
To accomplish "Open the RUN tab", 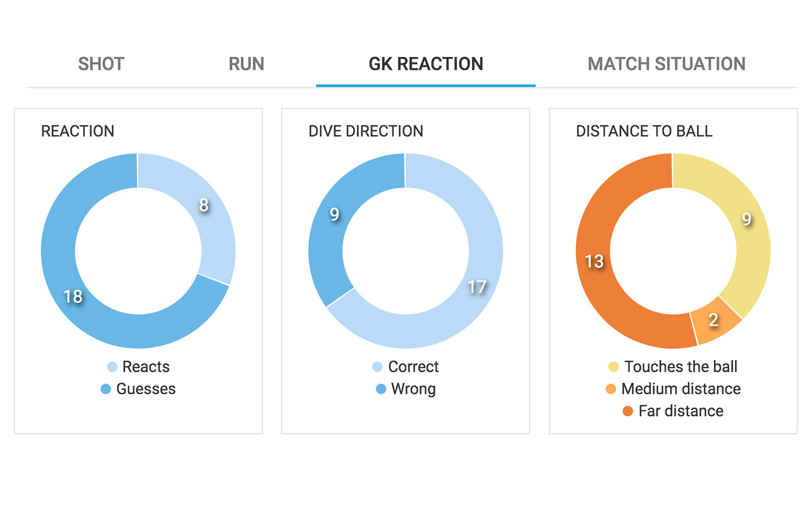I will tap(245, 63).
